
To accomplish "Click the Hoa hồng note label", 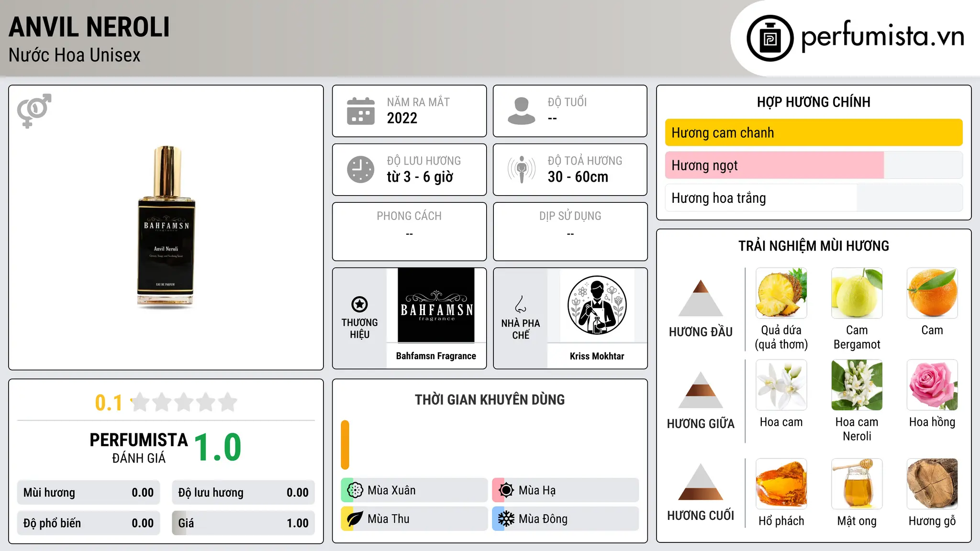I will pyautogui.click(x=932, y=422).
